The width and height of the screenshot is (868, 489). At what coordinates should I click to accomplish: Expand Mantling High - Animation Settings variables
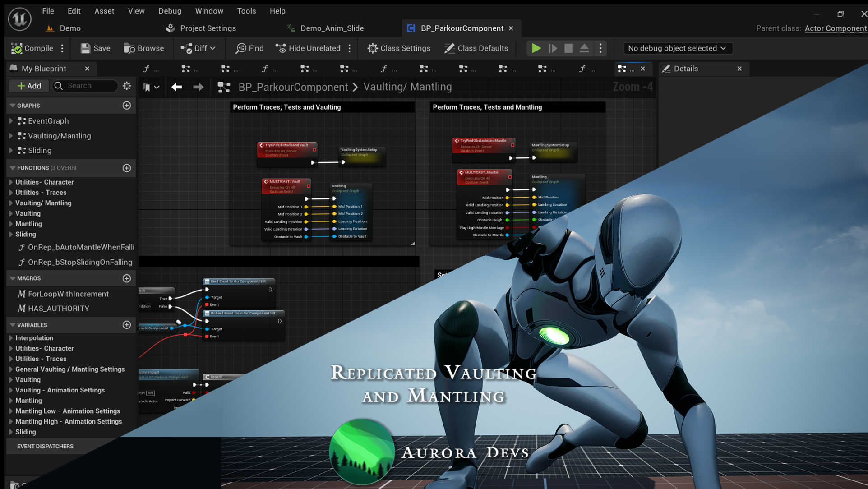tap(11, 421)
